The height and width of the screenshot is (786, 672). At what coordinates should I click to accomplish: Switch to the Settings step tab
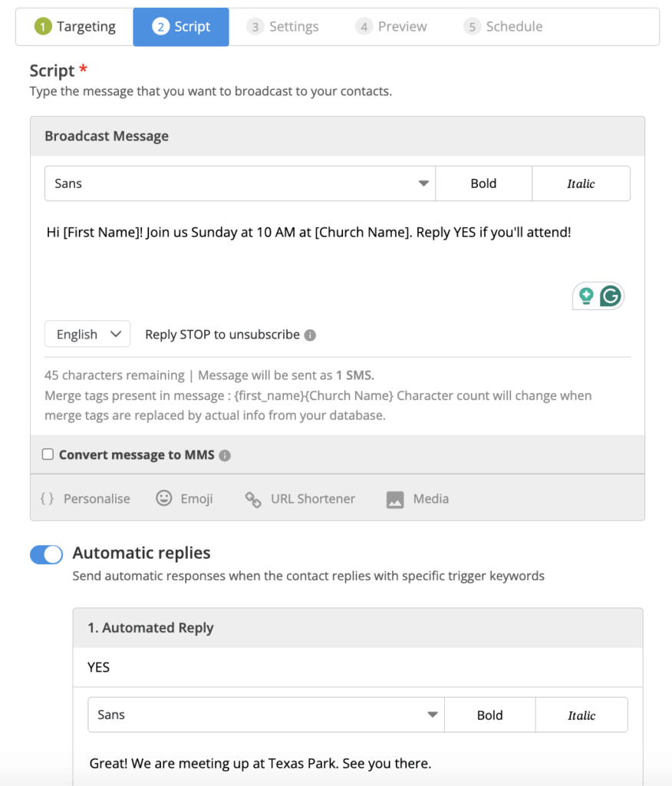tap(282, 27)
